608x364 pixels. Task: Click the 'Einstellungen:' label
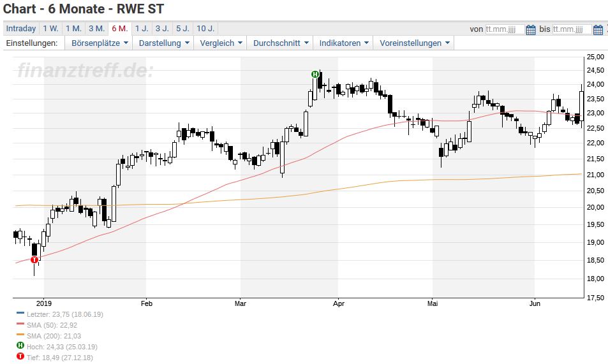coord(32,43)
